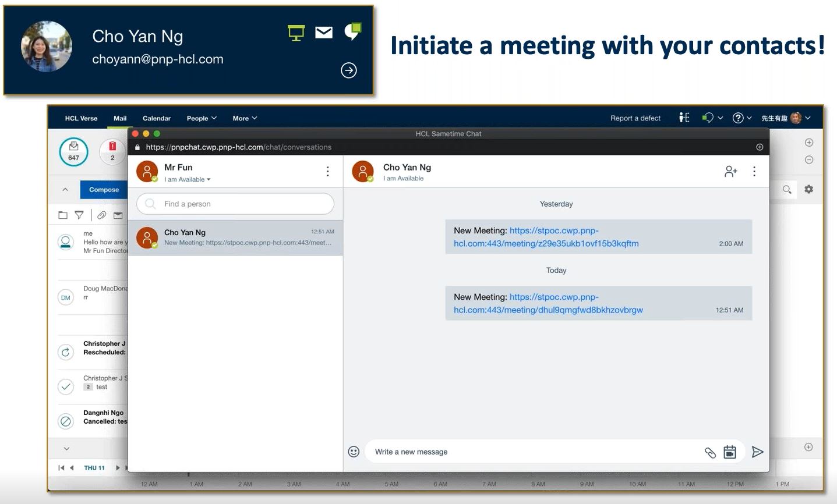Screen dimensions: 837x504
Task: Click the mail envelope icon on contact card
Action: point(324,33)
